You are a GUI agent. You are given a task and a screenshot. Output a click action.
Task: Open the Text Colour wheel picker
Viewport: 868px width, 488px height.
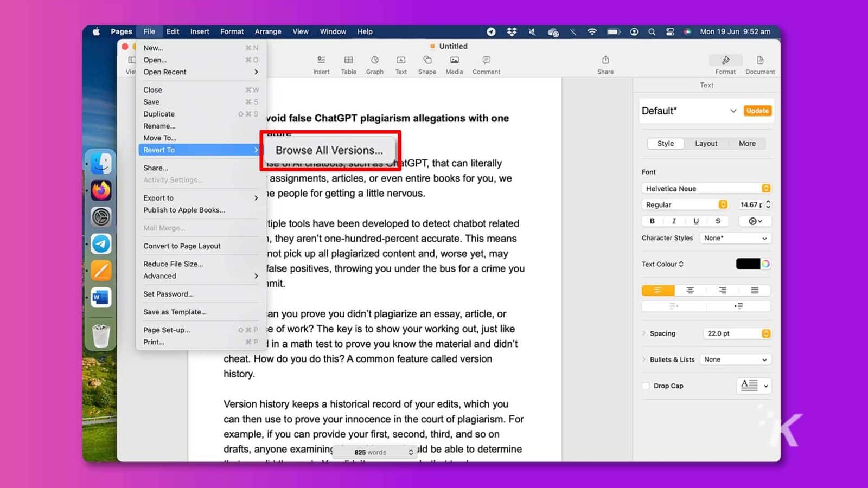pyautogui.click(x=765, y=264)
